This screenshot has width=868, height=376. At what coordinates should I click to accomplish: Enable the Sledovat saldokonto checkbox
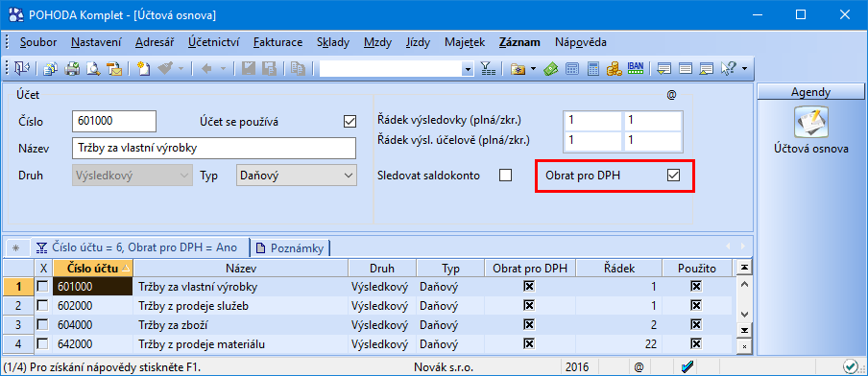505,176
